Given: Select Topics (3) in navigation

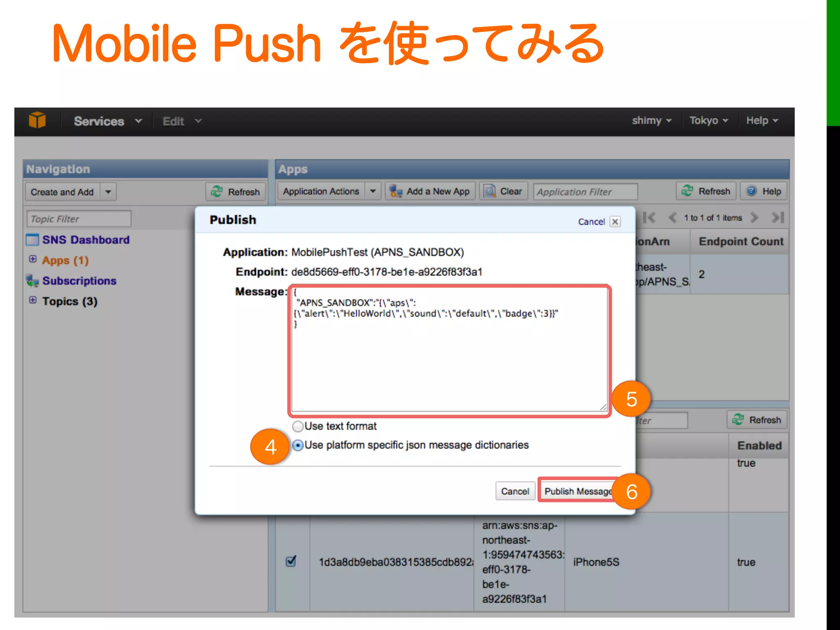Looking at the screenshot, I should [x=70, y=301].
